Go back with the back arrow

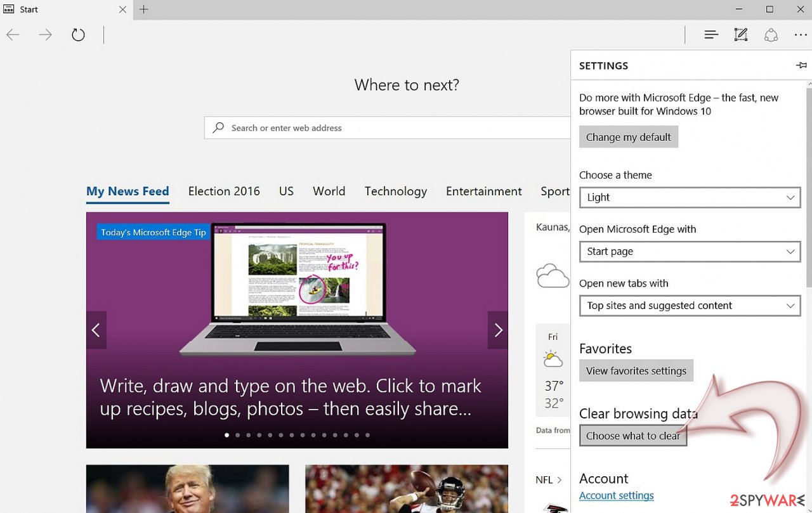[13, 35]
